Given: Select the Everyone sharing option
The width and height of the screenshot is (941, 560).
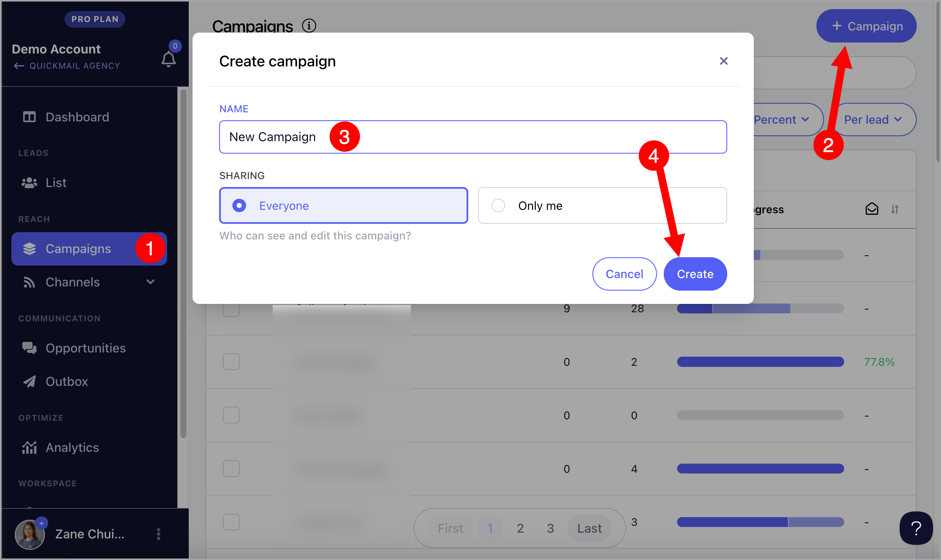Looking at the screenshot, I should (344, 206).
